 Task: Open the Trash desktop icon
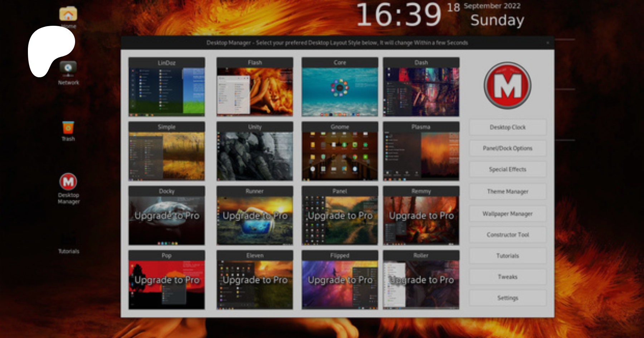coord(68,129)
